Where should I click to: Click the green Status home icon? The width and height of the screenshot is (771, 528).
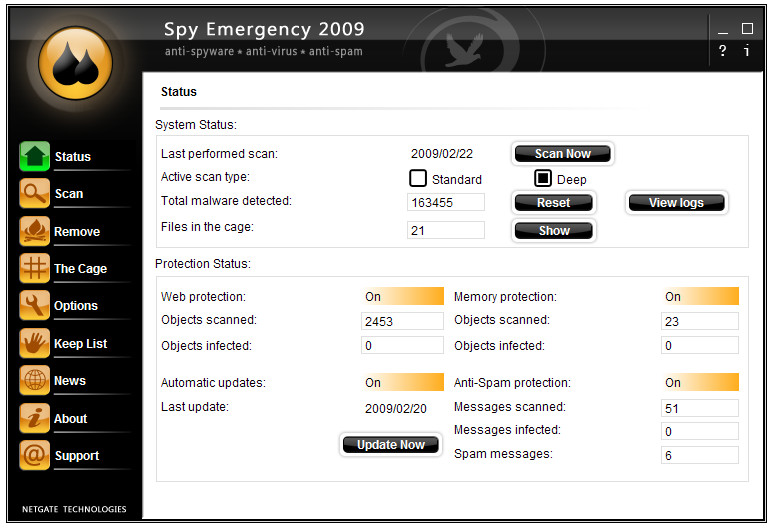(x=34, y=156)
